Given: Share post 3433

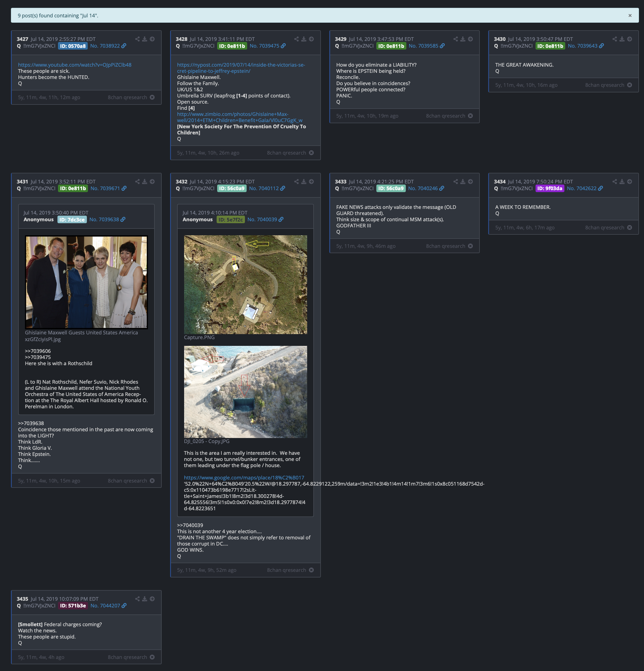Looking at the screenshot, I should point(456,181).
